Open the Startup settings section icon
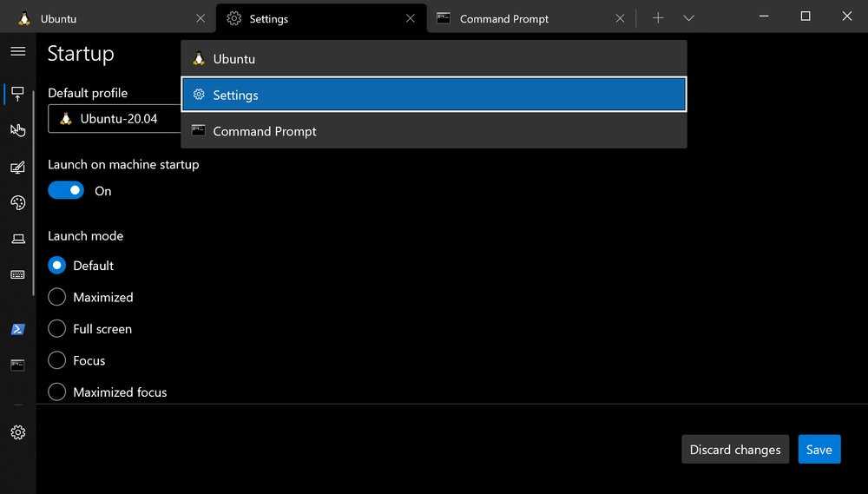Image resolution: width=868 pixels, height=494 pixels. coord(17,93)
